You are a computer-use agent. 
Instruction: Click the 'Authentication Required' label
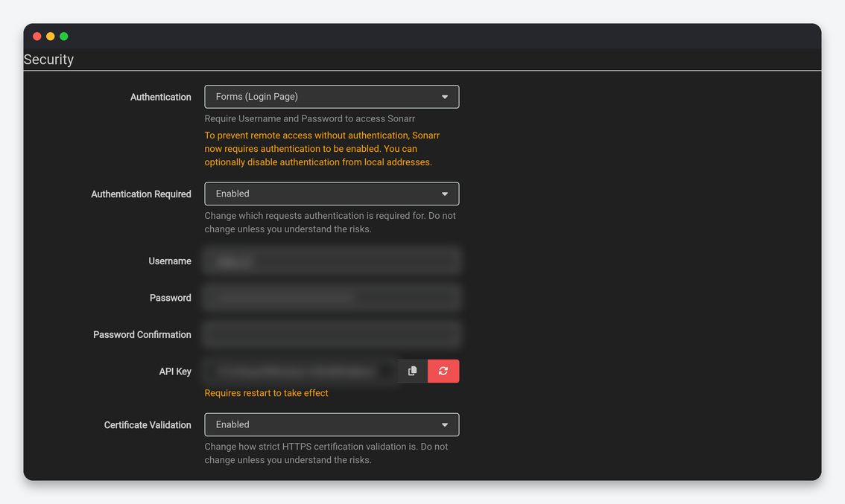(x=141, y=194)
